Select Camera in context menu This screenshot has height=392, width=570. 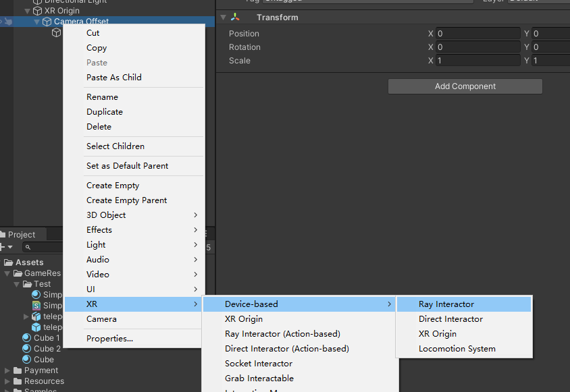(134, 319)
